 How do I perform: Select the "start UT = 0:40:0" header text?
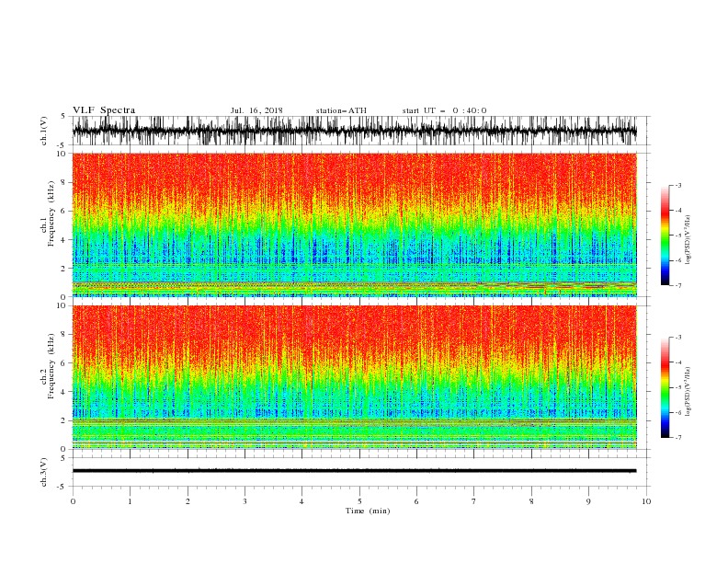click(444, 110)
